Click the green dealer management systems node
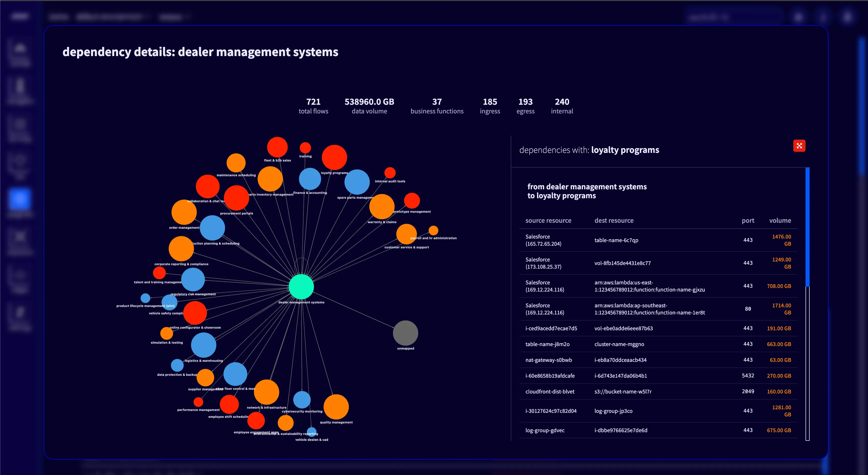 (301, 286)
